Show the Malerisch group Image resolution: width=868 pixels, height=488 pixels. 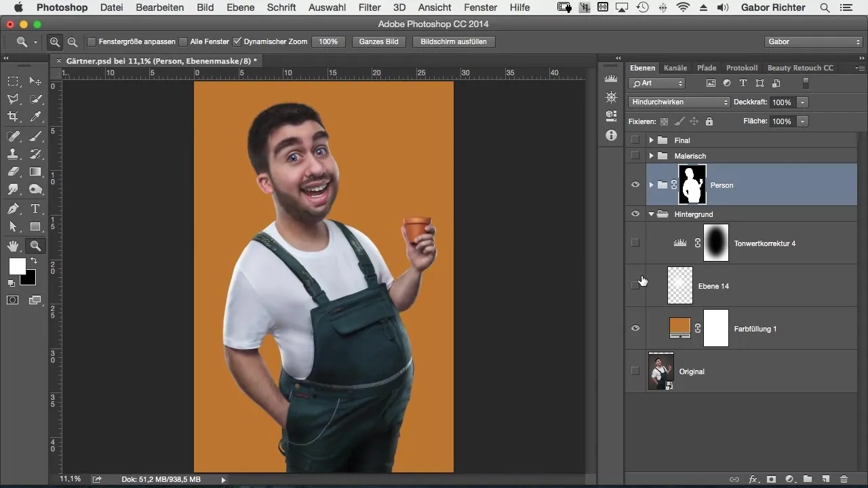point(635,156)
